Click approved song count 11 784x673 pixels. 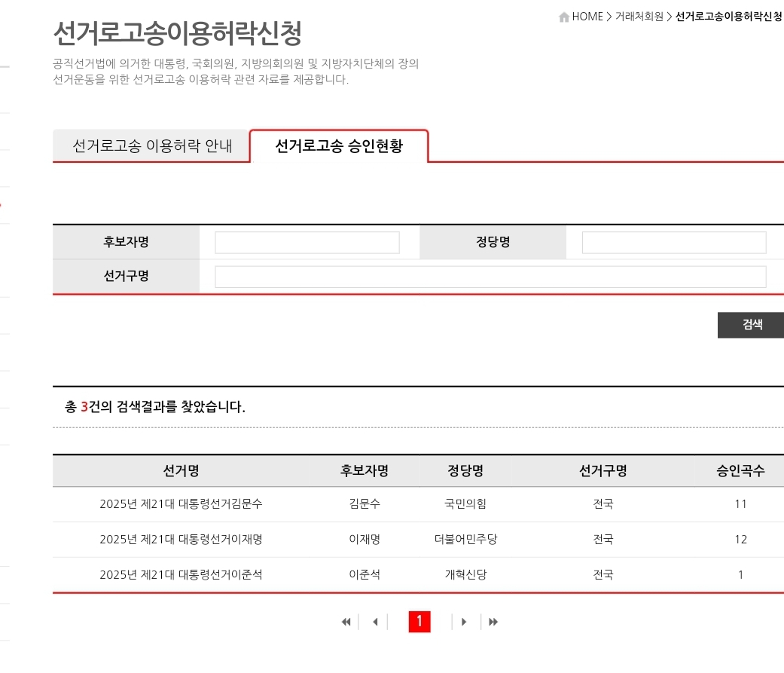pyautogui.click(x=740, y=504)
